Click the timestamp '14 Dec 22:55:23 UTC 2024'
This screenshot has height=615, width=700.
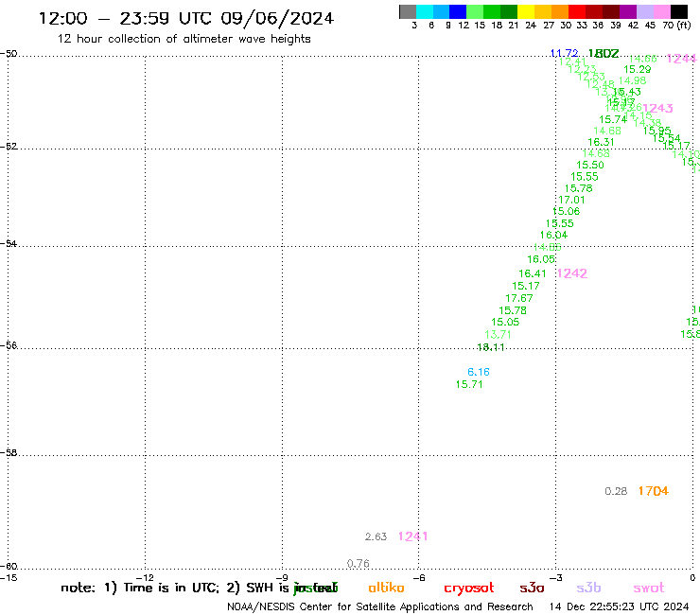click(x=619, y=606)
